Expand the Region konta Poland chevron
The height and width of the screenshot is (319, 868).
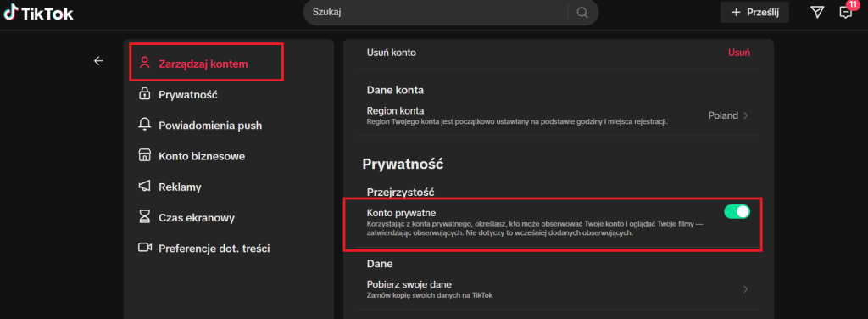point(746,115)
